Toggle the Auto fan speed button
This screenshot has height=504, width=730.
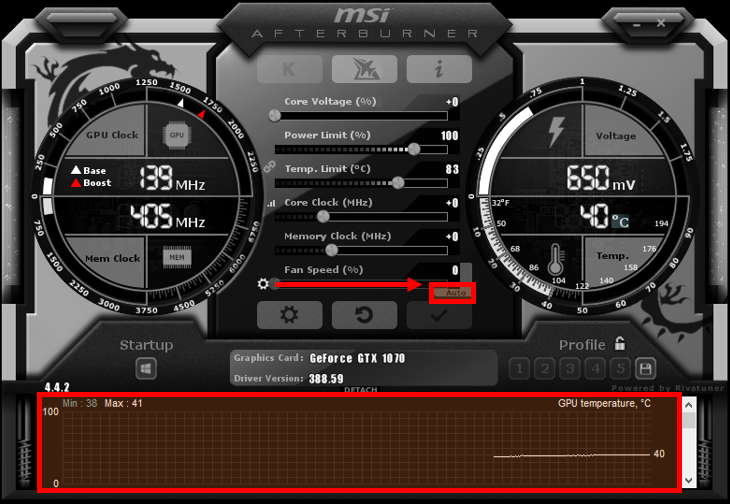(453, 293)
